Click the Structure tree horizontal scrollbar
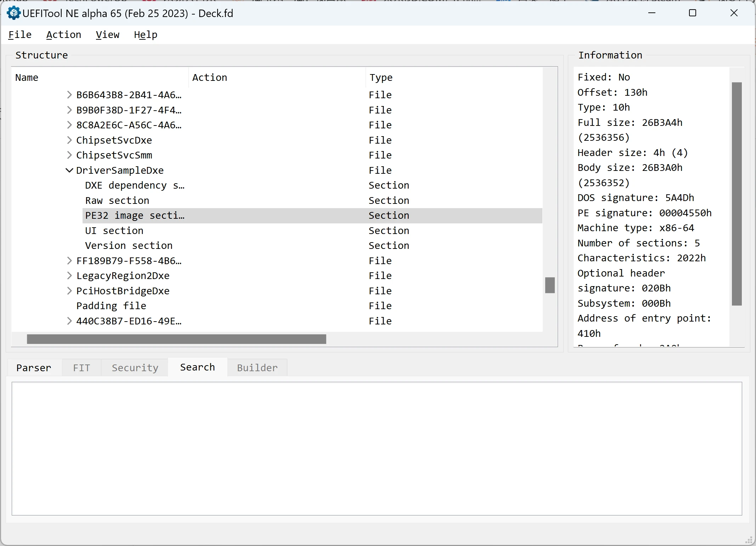The image size is (756, 546). (176, 339)
